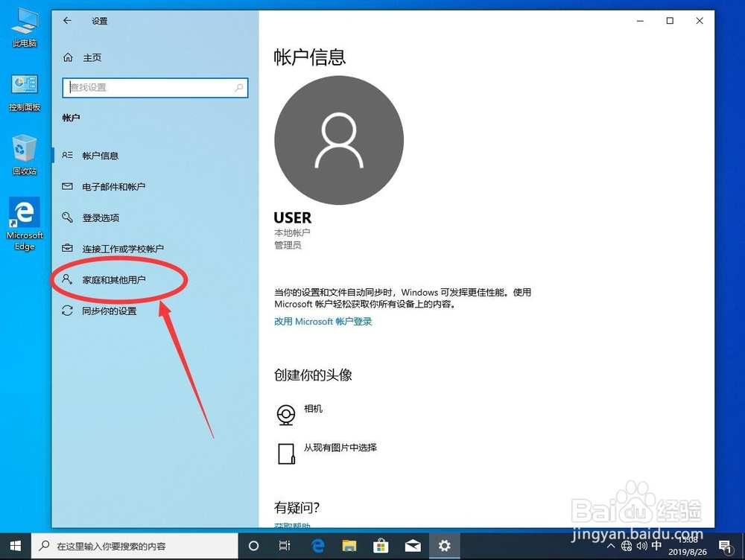
Task: Click the key icon for 登录选项
Action: [67, 217]
